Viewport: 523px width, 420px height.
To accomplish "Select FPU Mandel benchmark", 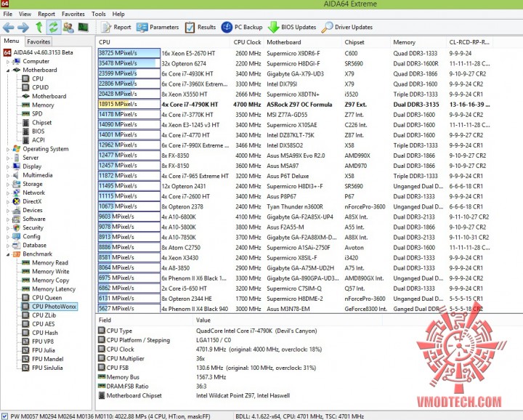I will [x=43, y=359].
